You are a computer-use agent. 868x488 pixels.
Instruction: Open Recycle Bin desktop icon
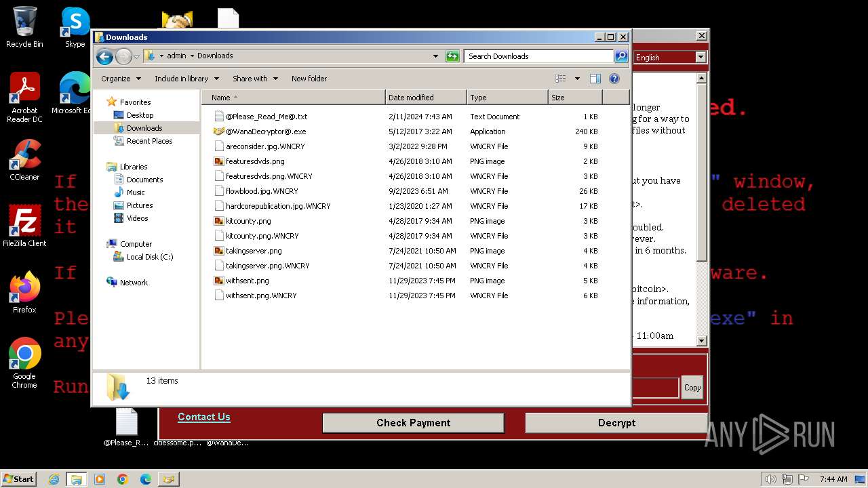tap(24, 27)
